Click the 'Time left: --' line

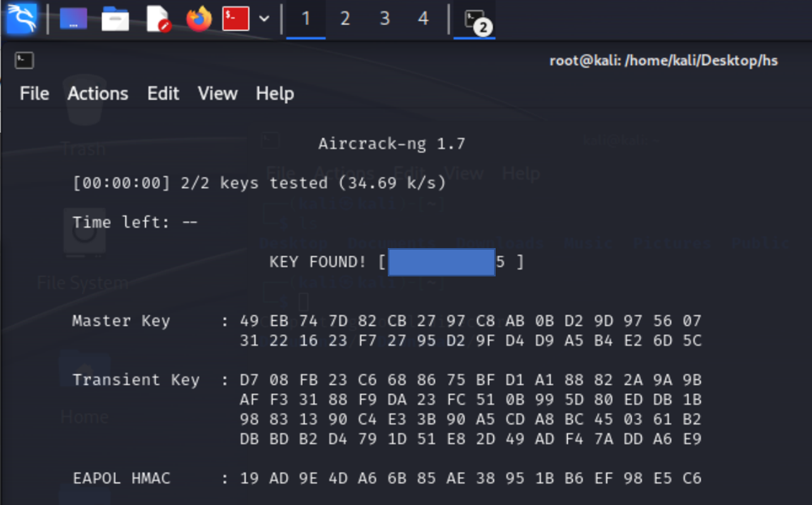coord(135,222)
